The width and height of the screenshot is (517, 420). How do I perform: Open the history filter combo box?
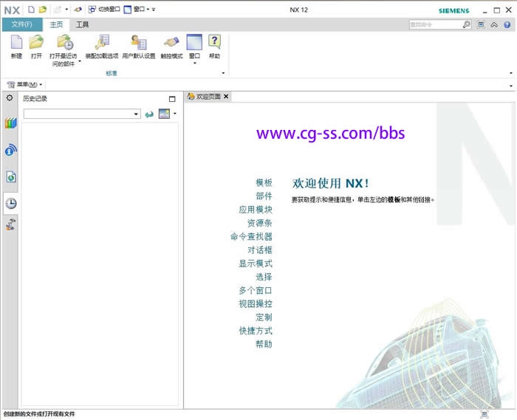point(81,114)
